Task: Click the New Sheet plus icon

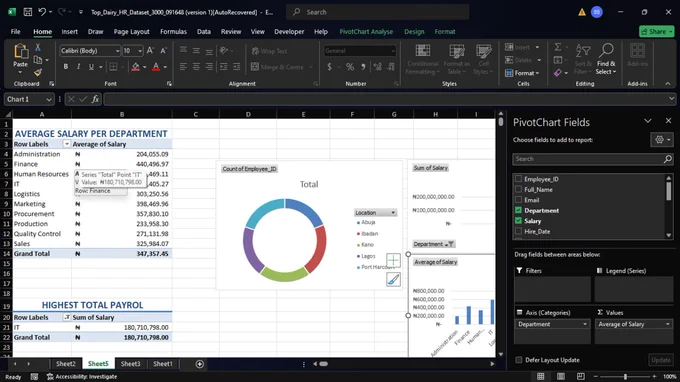Action: tap(199, 364)
